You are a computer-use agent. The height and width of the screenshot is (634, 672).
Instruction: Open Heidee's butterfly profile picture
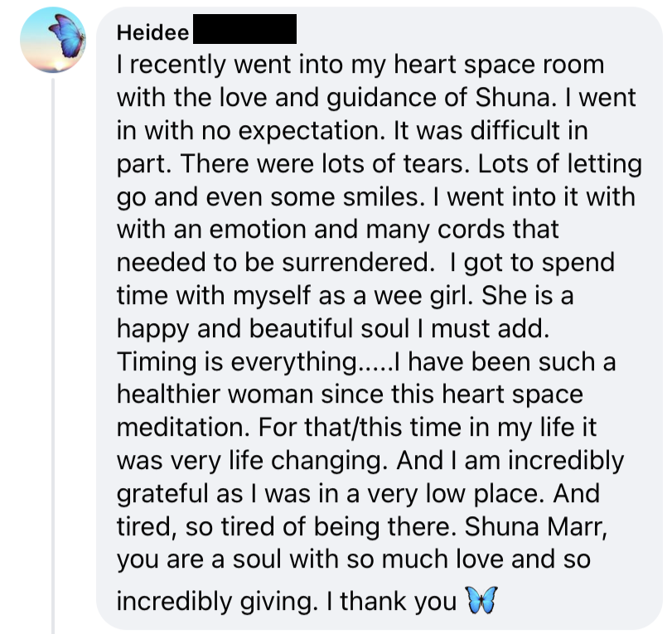(x=53, y=40)
